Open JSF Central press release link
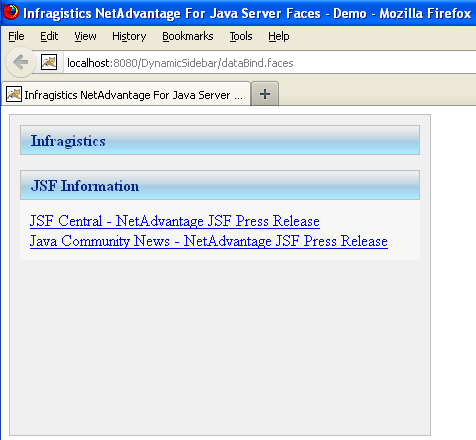This screenshot has width=476, height=440. click(x=175, y=221)
